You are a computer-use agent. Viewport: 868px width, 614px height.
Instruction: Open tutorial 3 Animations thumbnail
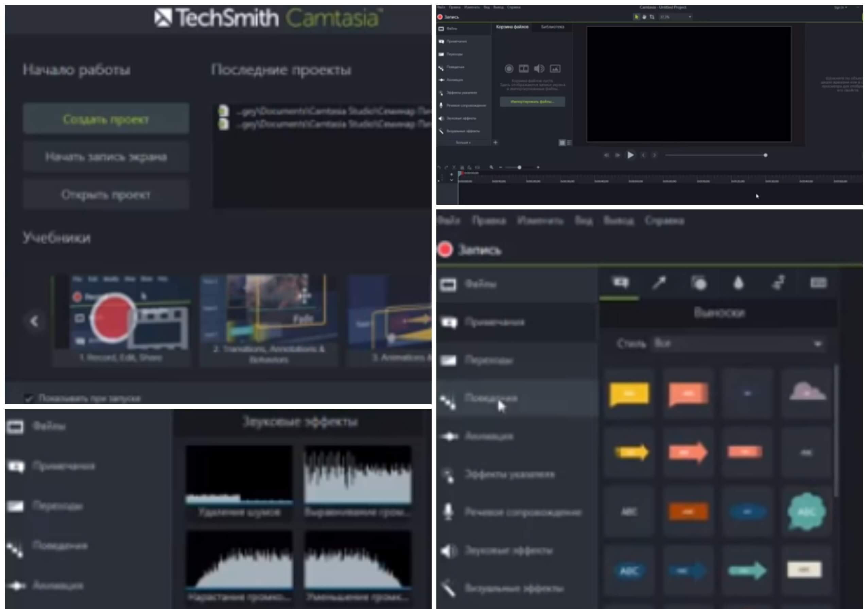point(389,320)
